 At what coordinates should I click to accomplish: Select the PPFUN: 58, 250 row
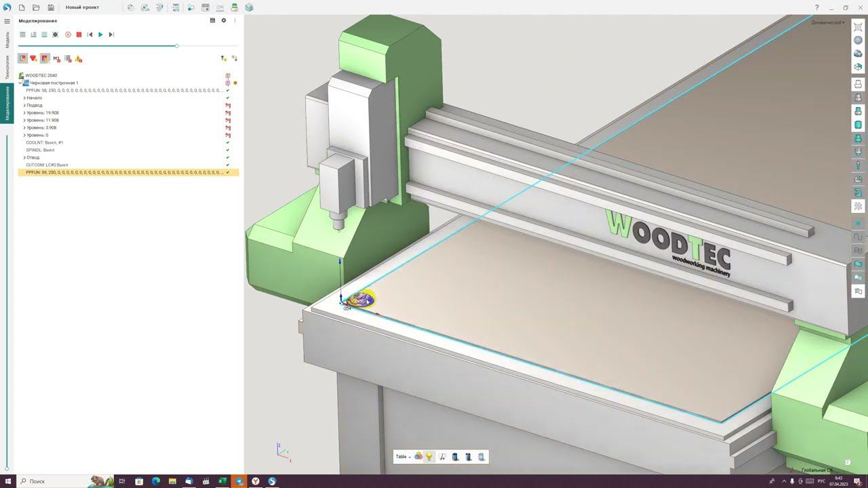point(128,90)
